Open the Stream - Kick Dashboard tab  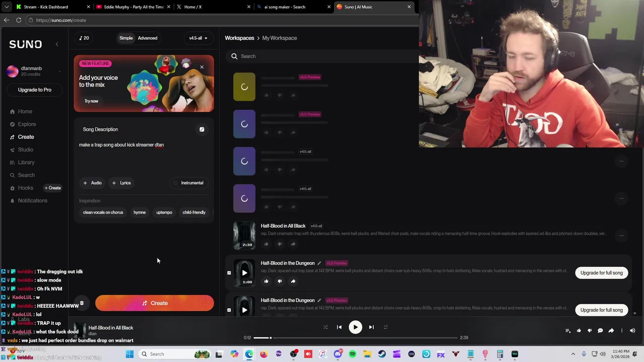[x=53, y=7]
